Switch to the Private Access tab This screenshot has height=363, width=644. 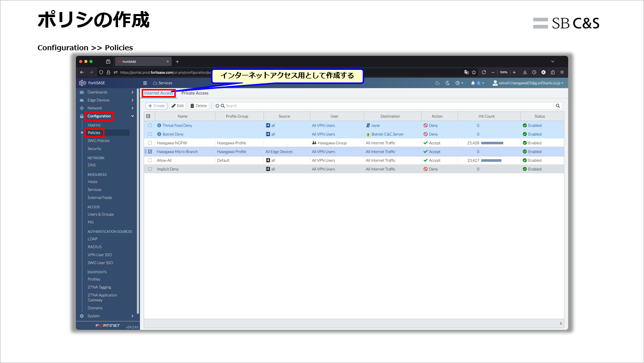tap(195, 93)
